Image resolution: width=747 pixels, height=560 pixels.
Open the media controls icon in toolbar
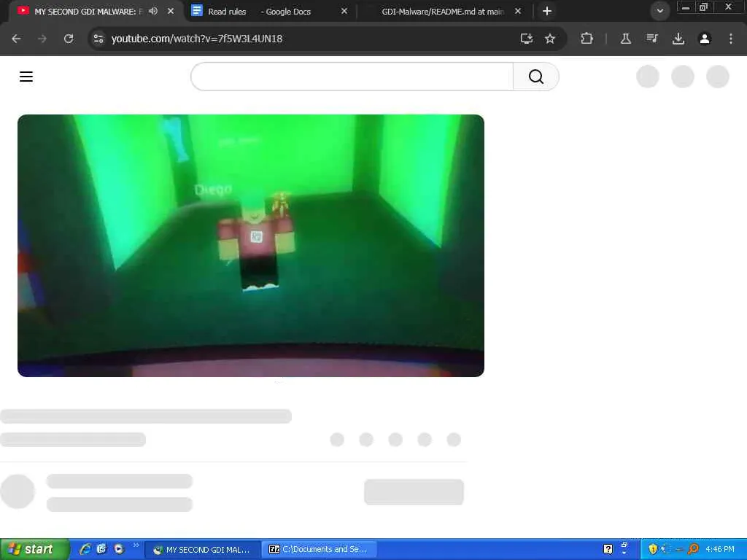pyautogui.click(x=651, y=39)
